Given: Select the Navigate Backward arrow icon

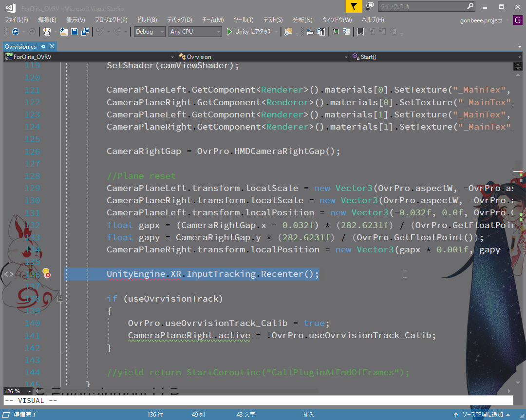Looking at the screenshot, I should pos(16,32).
